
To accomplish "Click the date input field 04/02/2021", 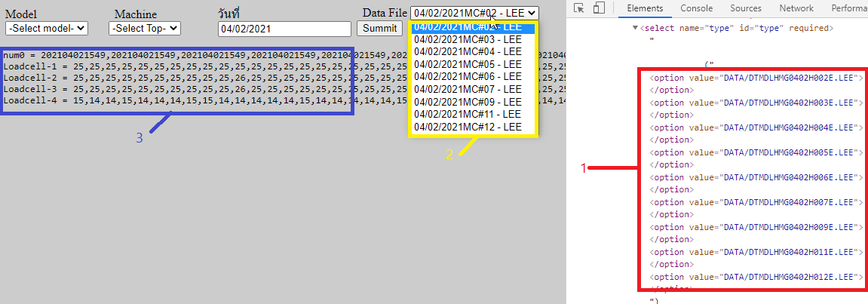I will [284, 29].
